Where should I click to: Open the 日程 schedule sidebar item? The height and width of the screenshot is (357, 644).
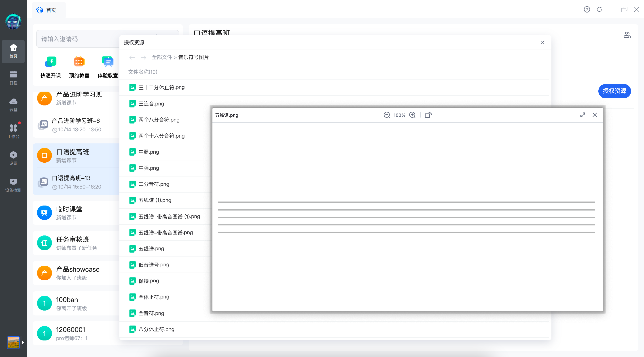click(x=13, y=78)
